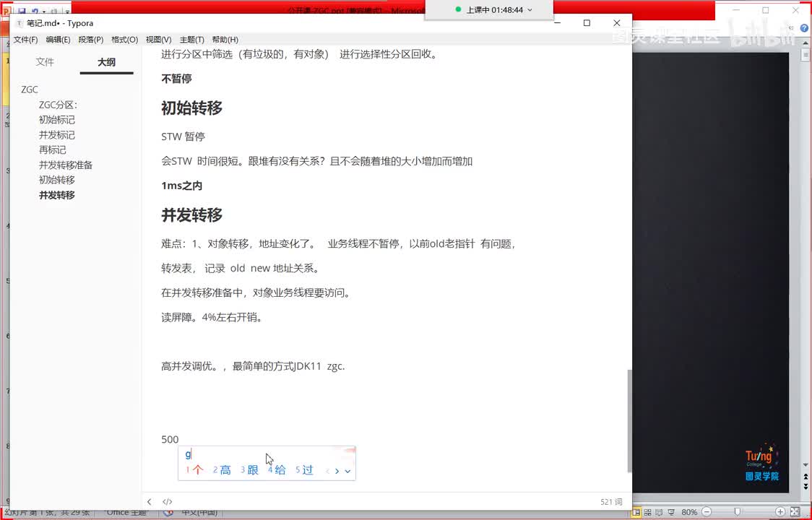Image resolution: width=812 pixels, height=520 pixels.
Task: Jump to ZGC分区 in outline
Action: pos(58,105)
